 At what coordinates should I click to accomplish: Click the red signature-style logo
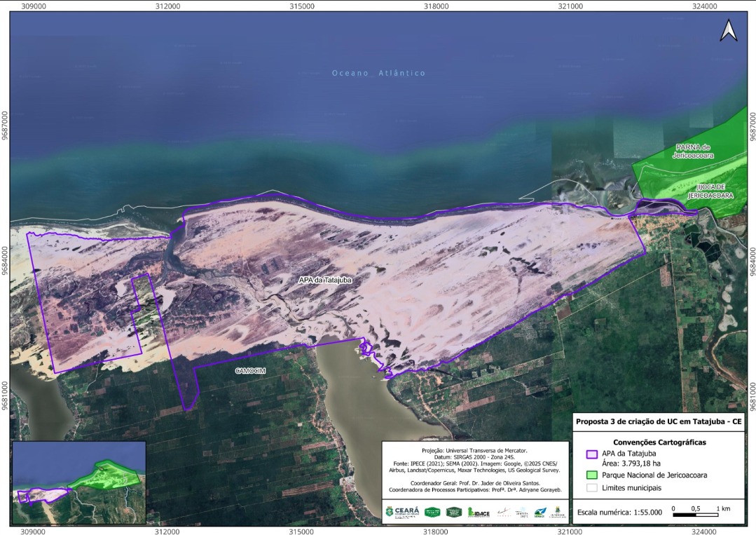[x=503, y=513]
